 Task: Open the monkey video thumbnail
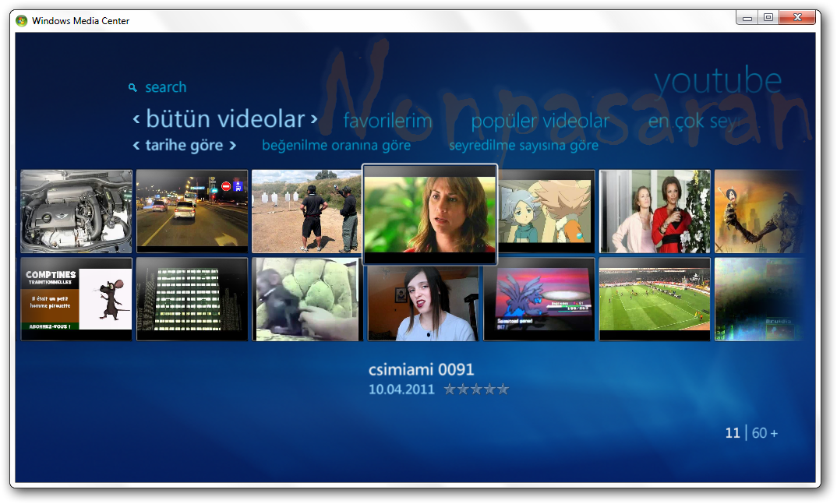[308, 299]
